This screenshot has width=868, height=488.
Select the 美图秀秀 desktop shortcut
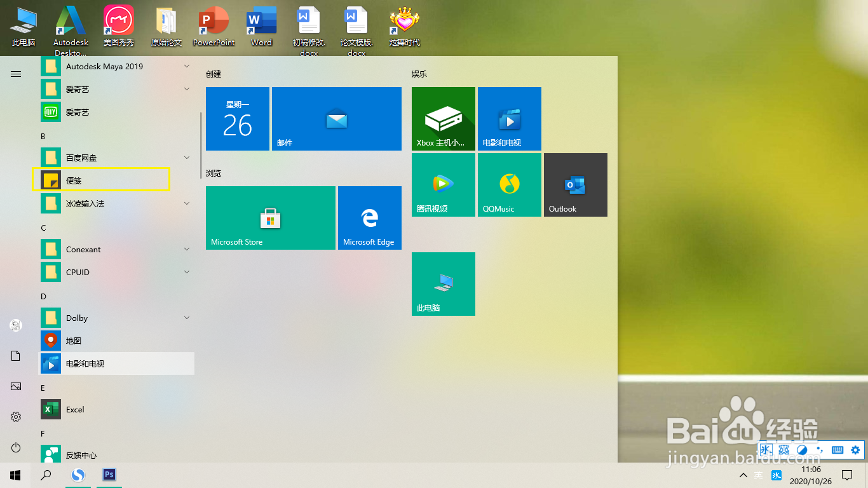[119, 27]
